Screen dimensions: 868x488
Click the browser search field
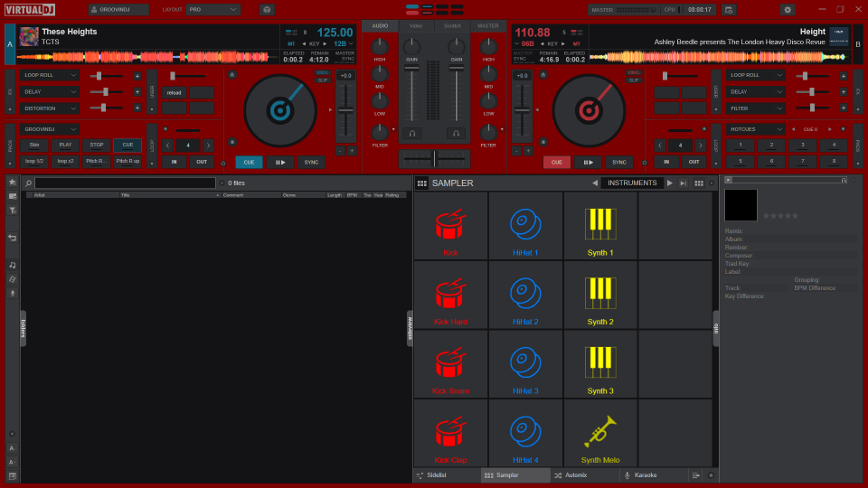[125, 183]
